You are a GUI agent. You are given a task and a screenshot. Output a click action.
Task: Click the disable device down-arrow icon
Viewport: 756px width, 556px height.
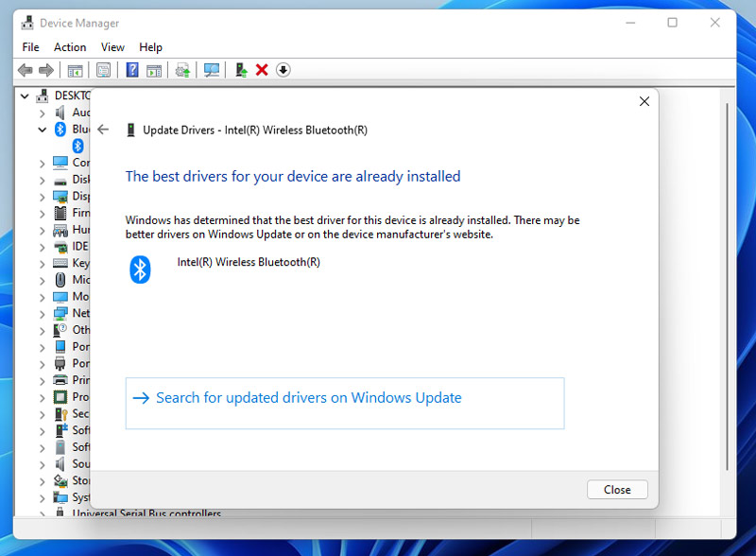click(x=283, y=70)
